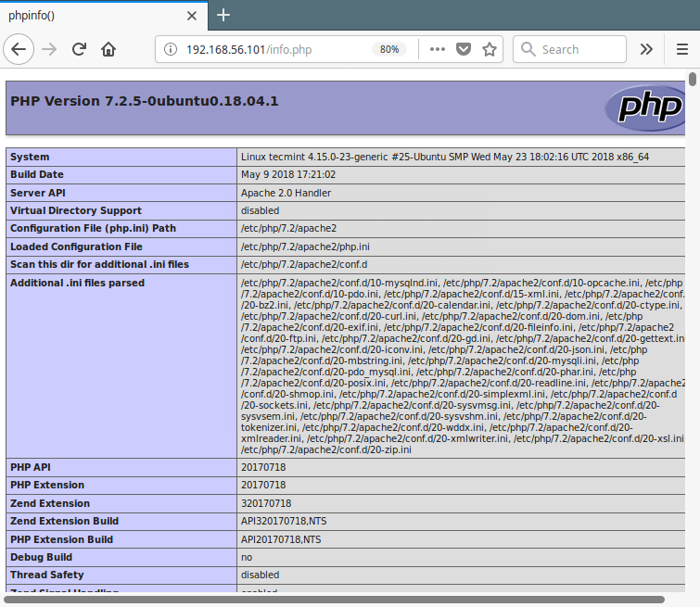The image size is (700, 607).
Task: Select the phpinfo() tab
Action: (104, 16)
